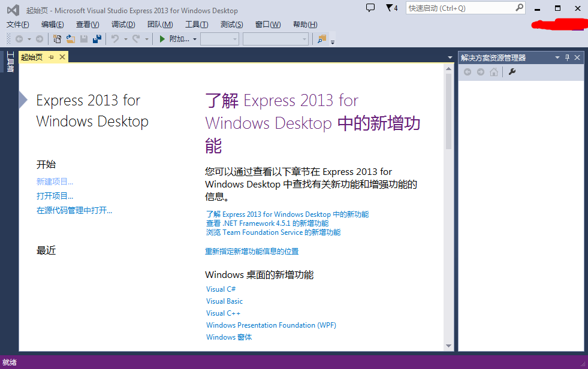Open the Visual C# new features link
This screenshot has height=369, width=588.
coord(221,289)
